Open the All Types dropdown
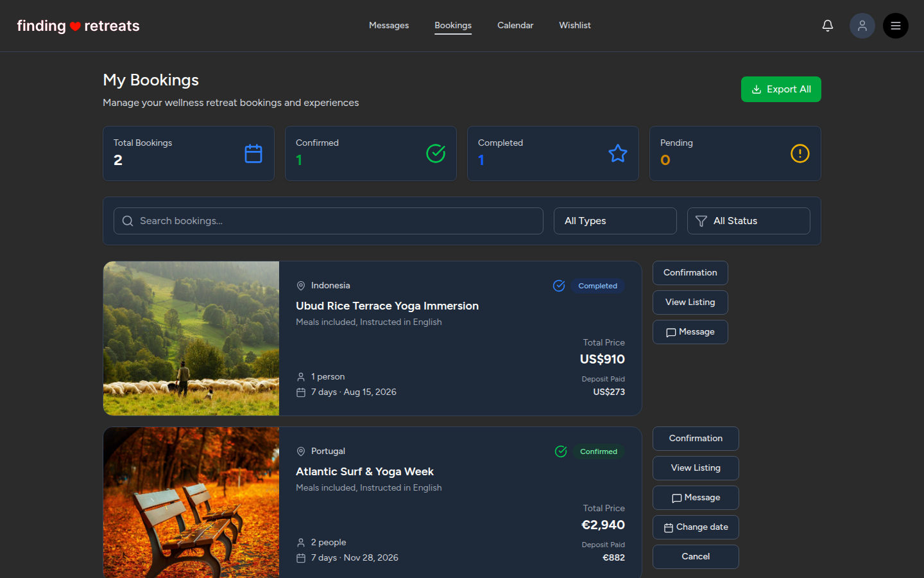The image size is (924, 578). pos(615,221)
